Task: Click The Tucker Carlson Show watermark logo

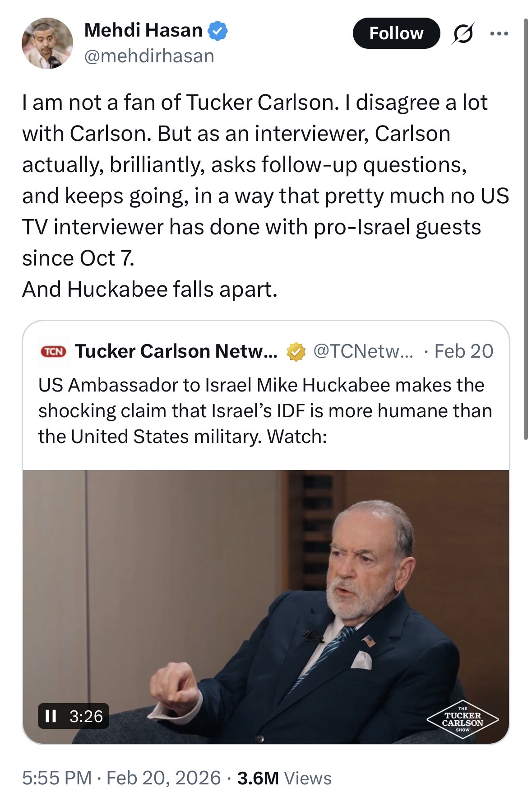Action: point(462,719)
